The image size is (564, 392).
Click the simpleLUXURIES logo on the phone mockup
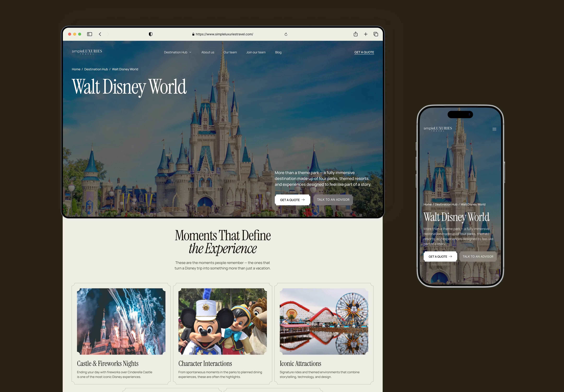tap(437, 129)
